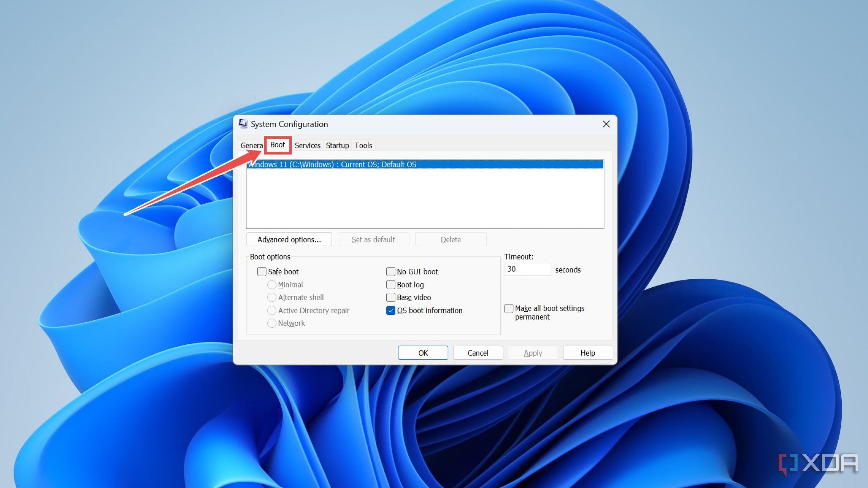868x488 pixels.
Task: Select Windows 11 boot entry
Action: [424, 164]
